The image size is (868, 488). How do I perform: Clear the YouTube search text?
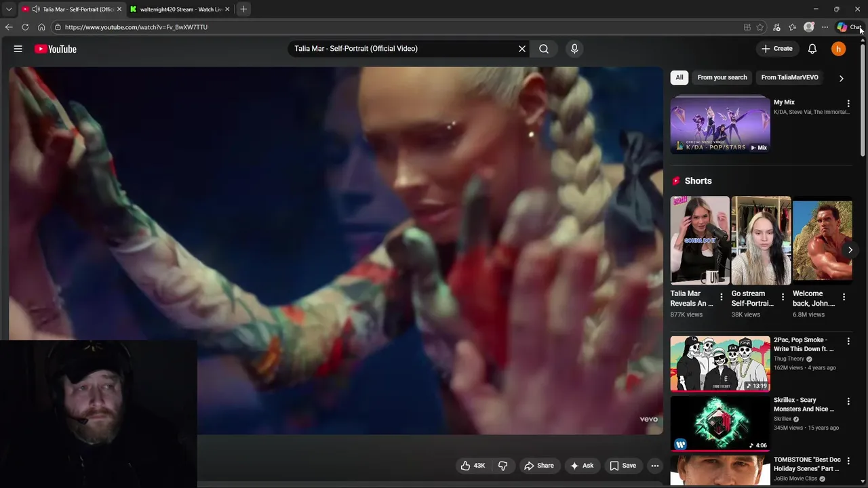coord(522,49)
